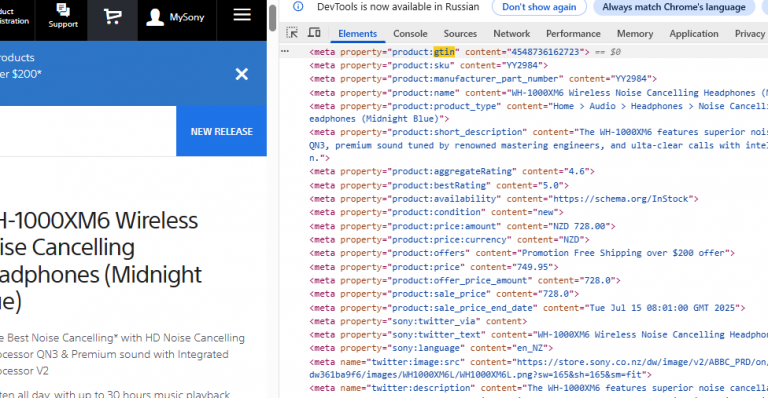Switch to the Sources tab
Viewport: 768px width, 398px height.
pyautogui.click(x=460, y=33)
